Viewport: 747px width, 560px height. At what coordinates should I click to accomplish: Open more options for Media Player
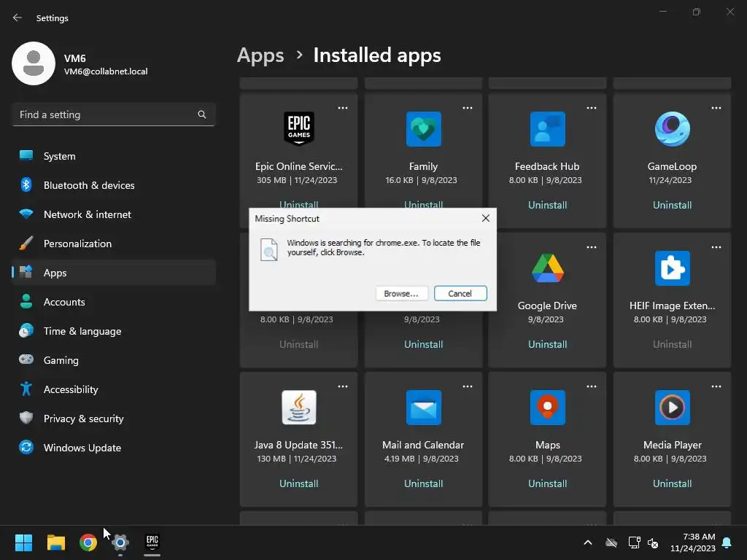tap(716, 386)
